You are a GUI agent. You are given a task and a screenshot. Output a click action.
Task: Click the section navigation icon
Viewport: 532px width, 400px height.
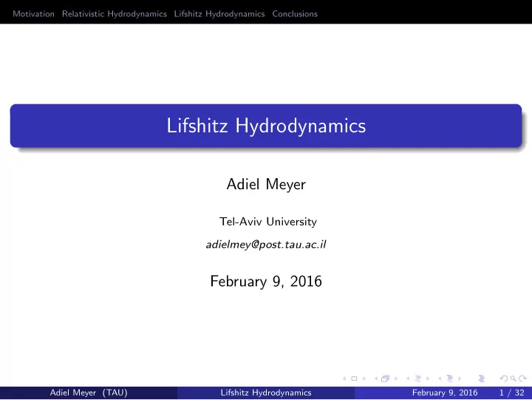tap(450, 379)
